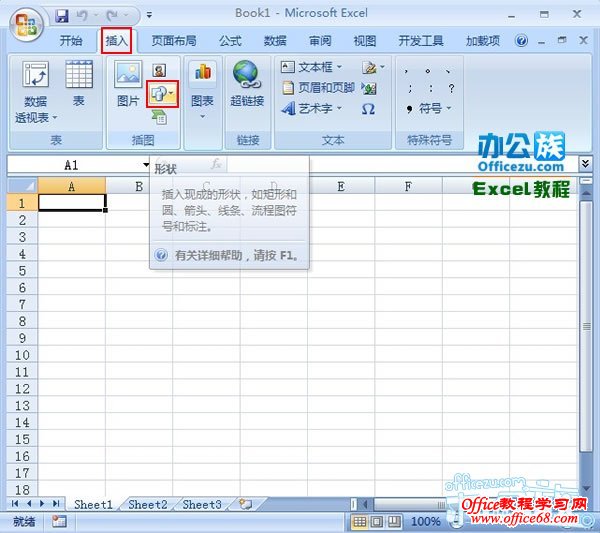Click the Table (表) icon

tap(79, 83)
